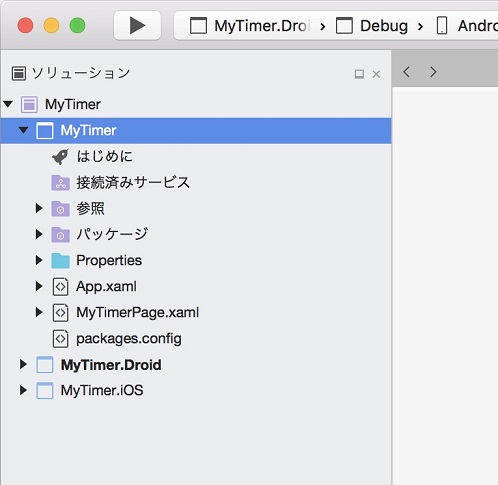Viewport: 498px width, 485px height.
Task: Click the ソリューション panel header icon
Action: coord(19,73)
